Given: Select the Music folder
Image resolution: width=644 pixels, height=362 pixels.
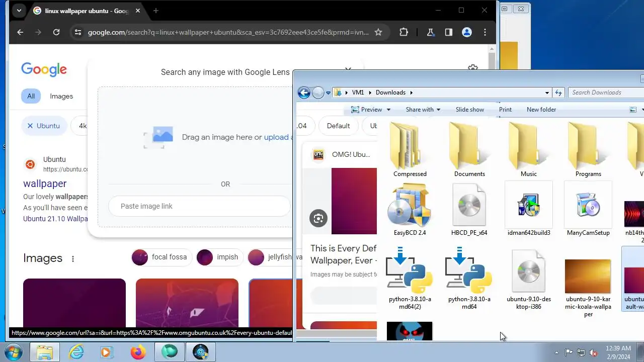Looking at the screenshot, I should tap(529, 150).
